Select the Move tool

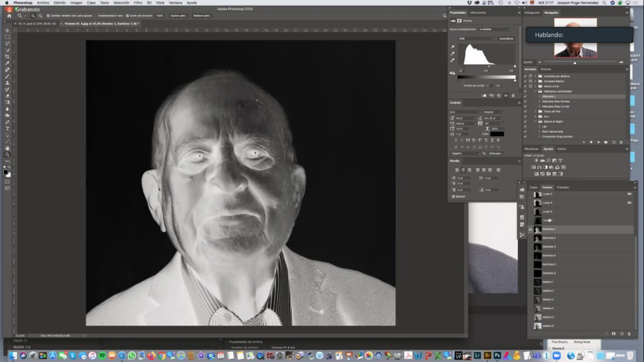(x=8, y=30)
